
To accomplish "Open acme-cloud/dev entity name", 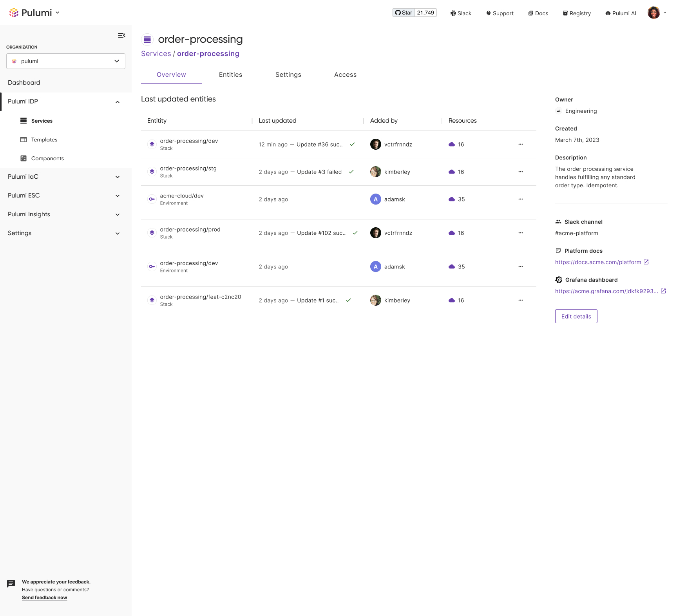I will point(182,196).
